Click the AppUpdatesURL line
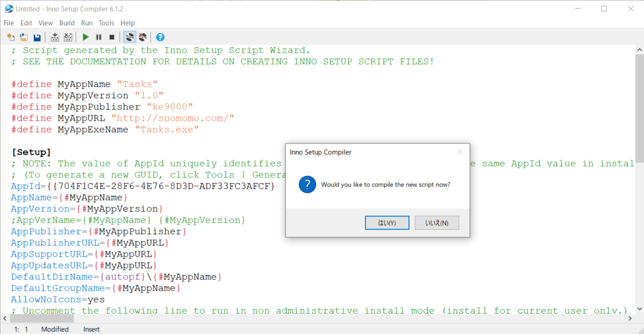Image resolution: width=644 pixels, height=334 pixels. tap(84, 265)
